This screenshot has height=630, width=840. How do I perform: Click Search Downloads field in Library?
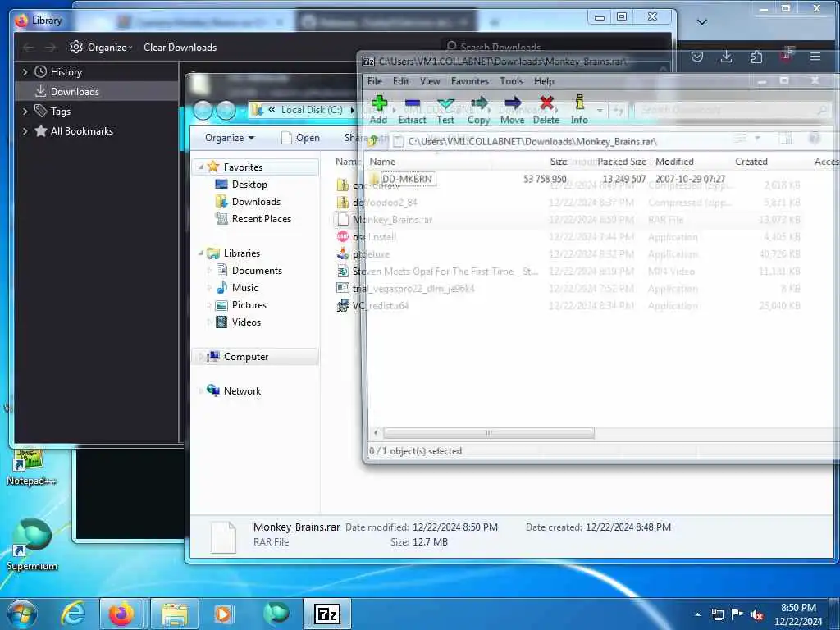point(557,47)
